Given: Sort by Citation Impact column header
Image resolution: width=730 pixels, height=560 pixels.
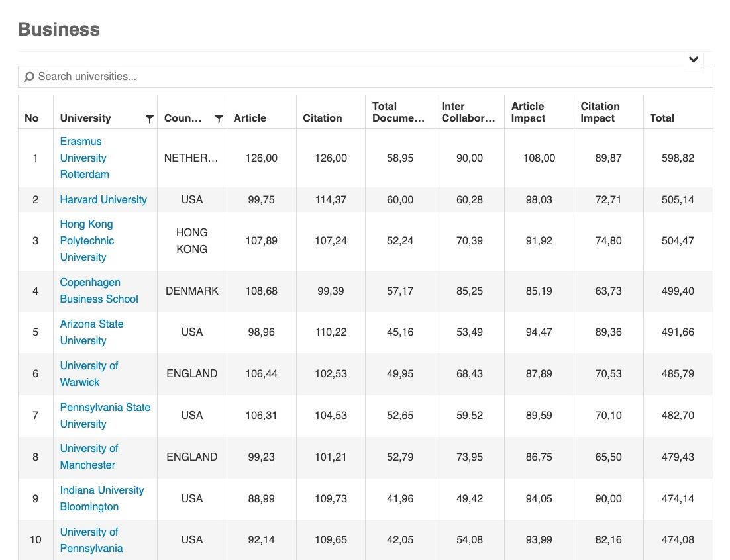Looking at the screenshot, I should [600, 112].
